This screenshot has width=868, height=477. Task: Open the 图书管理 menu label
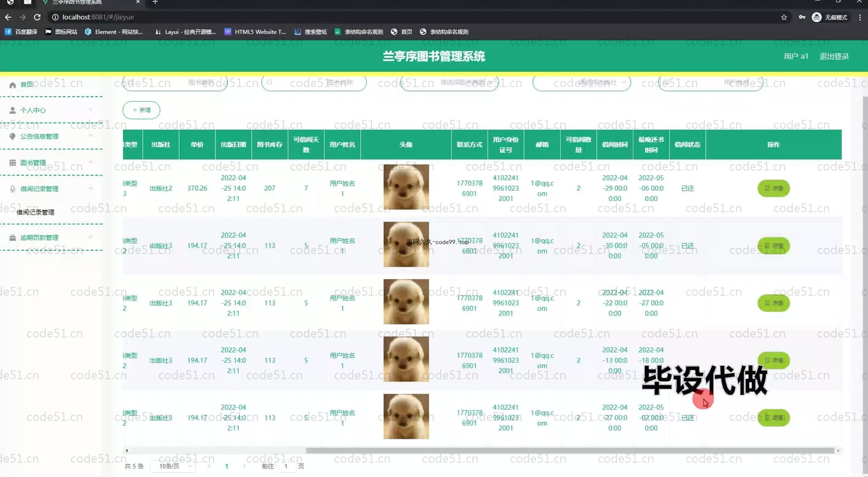click(x=33, y=163)
